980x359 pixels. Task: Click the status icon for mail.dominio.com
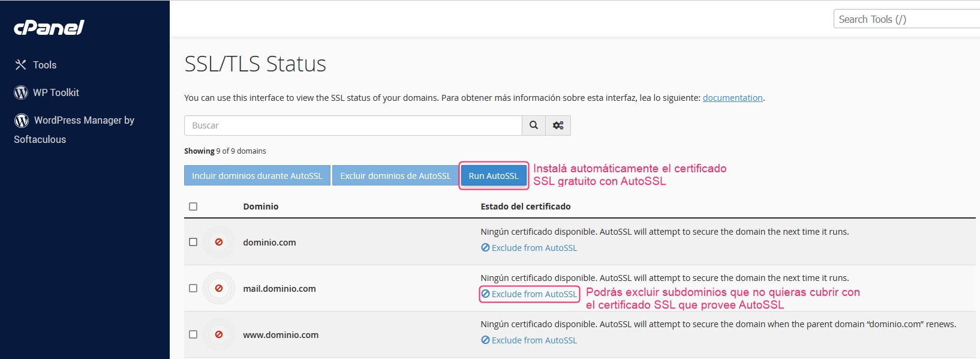[219, 288]
